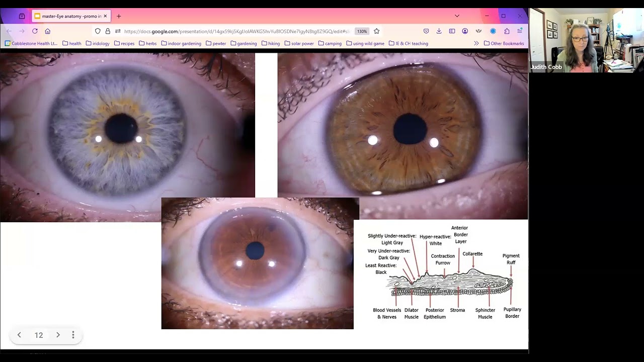Open a new browser tab
Image resolution: width=644 pixels, height=362 pixels.
pos(119,16)
